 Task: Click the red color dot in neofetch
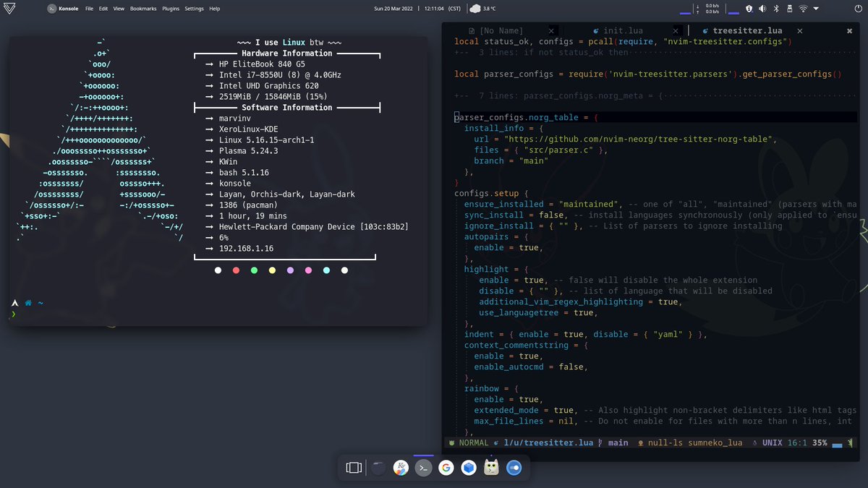237,270
